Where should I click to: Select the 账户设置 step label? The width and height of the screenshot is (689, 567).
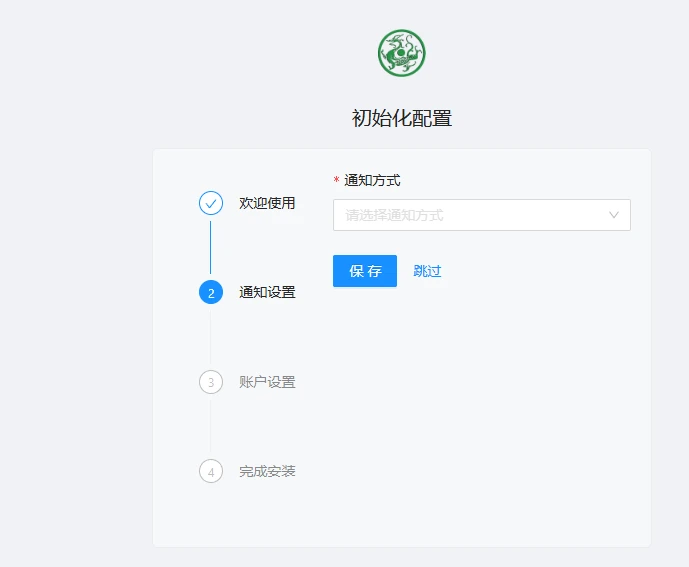click(x=267, y=382)
